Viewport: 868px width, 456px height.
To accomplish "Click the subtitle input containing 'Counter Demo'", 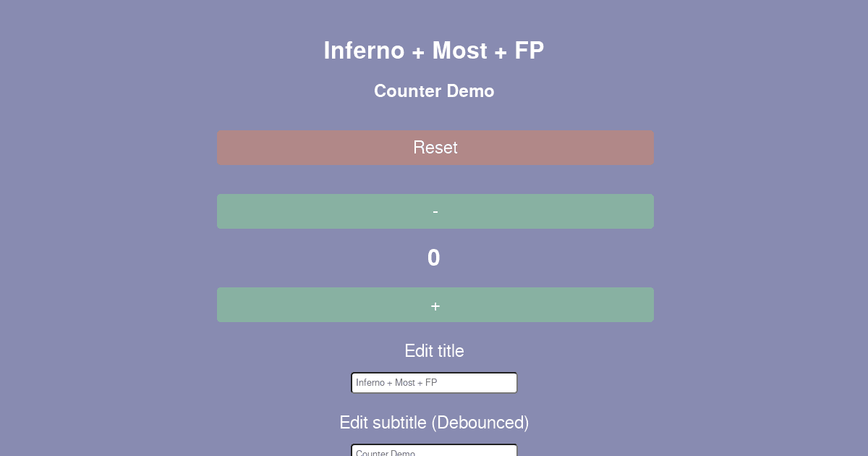I will tap(434, 452).
